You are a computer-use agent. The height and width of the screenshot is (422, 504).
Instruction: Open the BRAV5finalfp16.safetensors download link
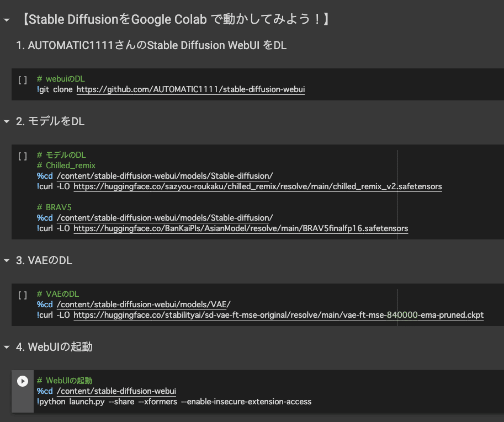tap(241, 228)
